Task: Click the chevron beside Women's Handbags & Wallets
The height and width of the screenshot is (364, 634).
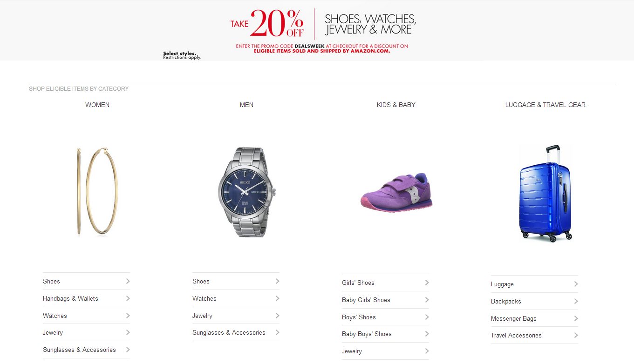Action: [128, 298]
